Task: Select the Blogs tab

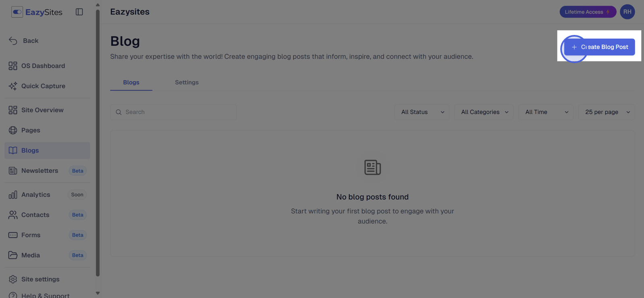Action: click(131, 82)
